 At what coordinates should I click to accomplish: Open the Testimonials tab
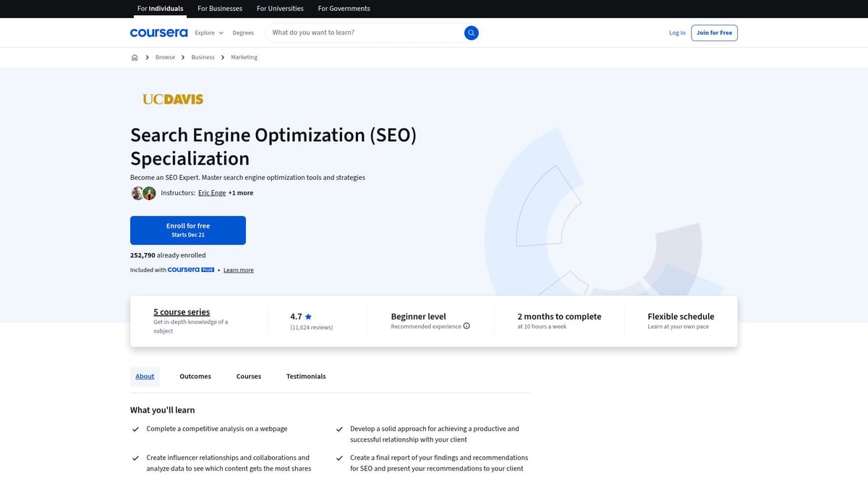pyautogui.click(x=305, y=376)
